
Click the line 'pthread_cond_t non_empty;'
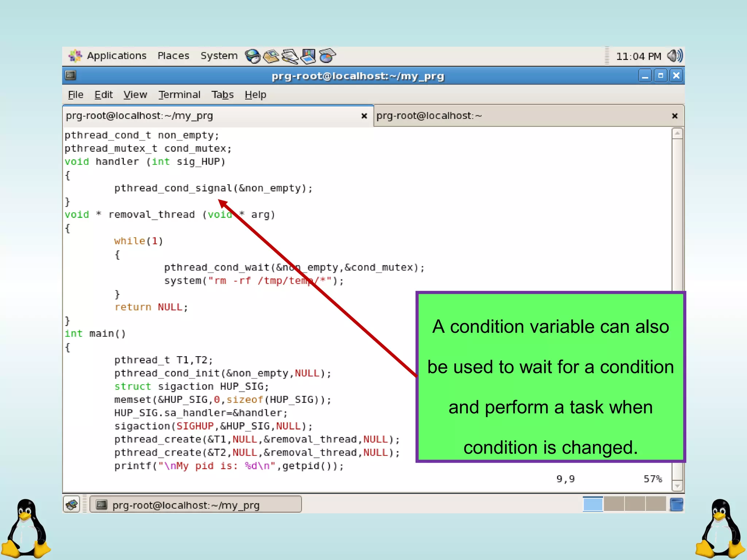pyautogui.click(x=142, y=135)
